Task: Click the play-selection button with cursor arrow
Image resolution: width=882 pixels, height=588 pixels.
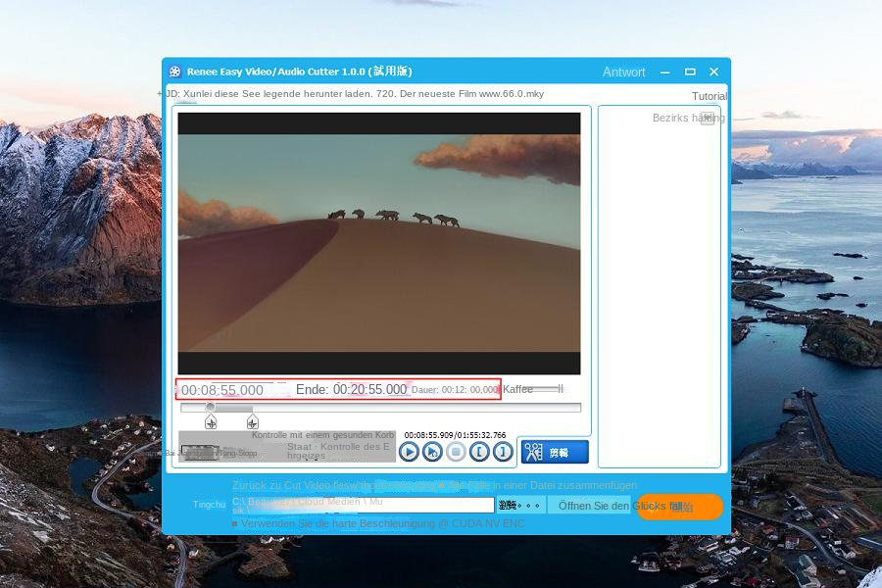Action: [432, 451]
